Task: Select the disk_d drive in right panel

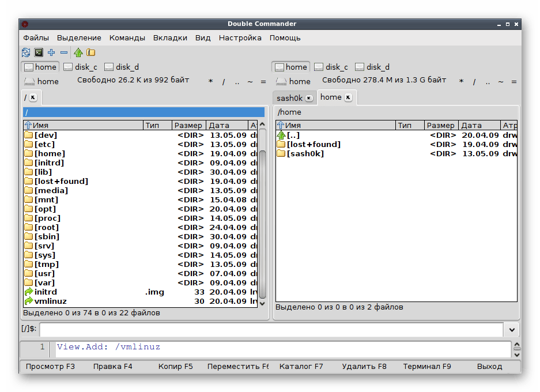Action: (x=372, y=67)
